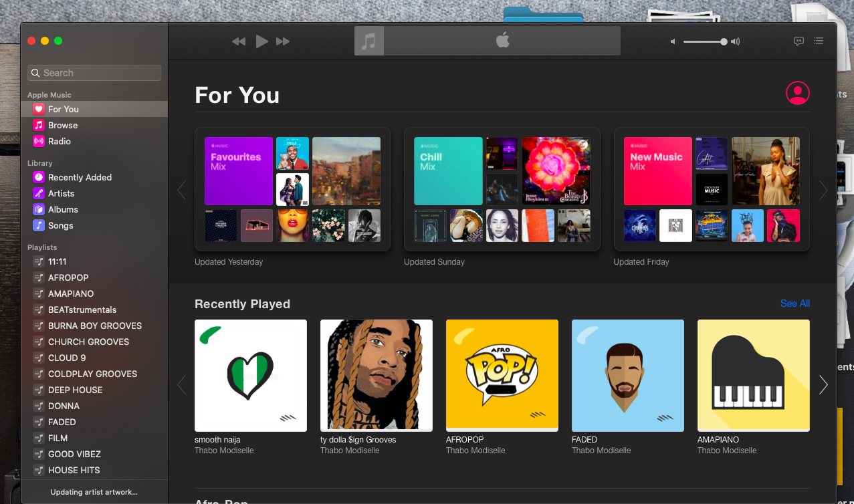
Task: Open the lyrics panel icon
Action: click(x=798, y=41)
